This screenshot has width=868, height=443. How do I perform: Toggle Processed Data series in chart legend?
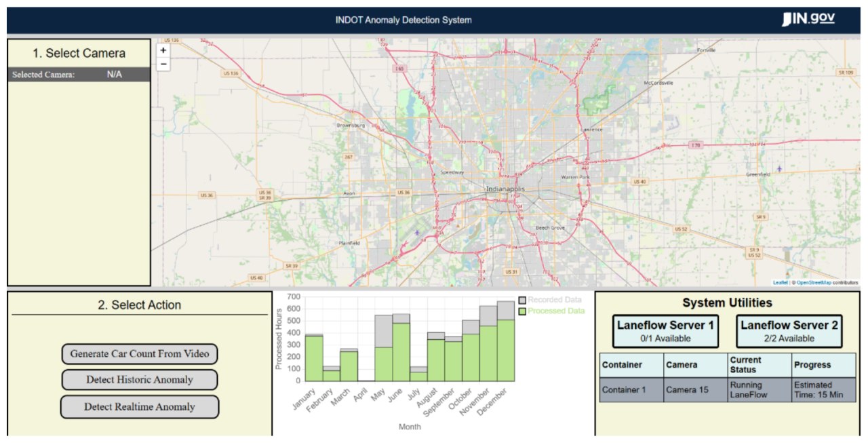[x=551, y=311]
